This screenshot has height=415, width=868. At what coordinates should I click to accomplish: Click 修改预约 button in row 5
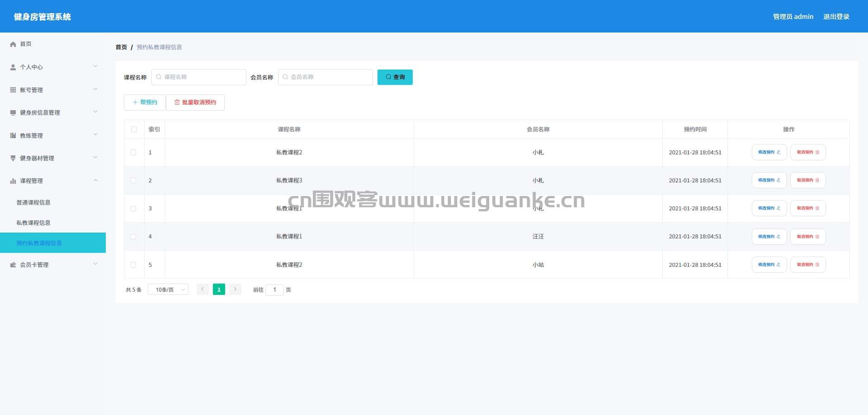click(769, 265)
